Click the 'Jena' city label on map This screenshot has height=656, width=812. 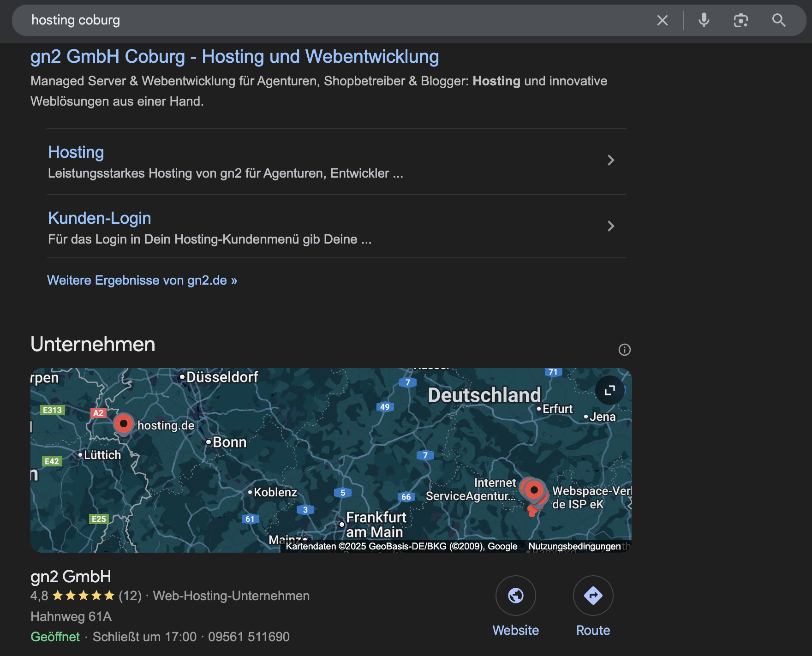click(602, 417)
